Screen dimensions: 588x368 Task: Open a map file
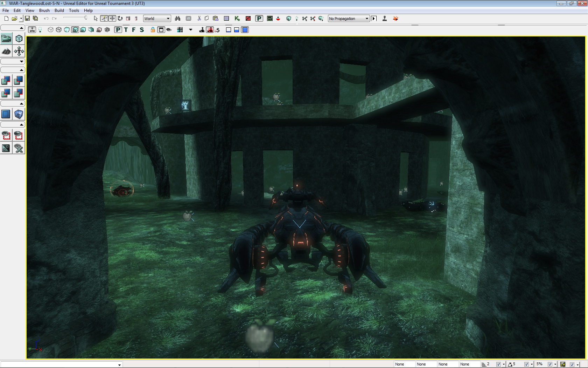pos(14,19)
